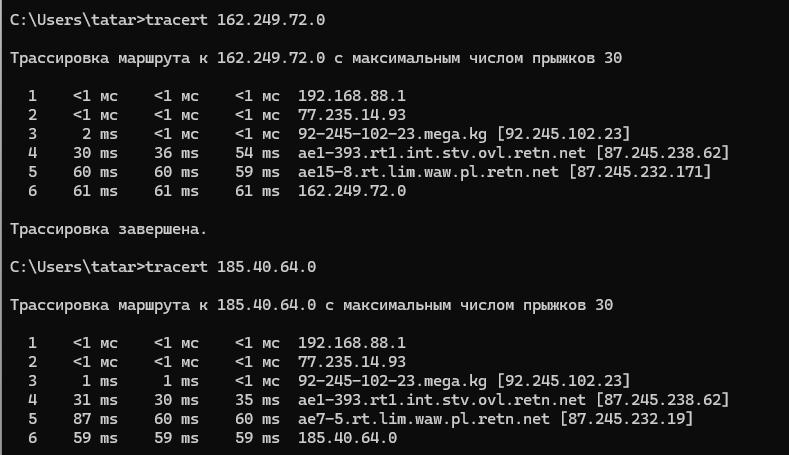Click 77.235.14.93 in the first trace

[352, 115]
